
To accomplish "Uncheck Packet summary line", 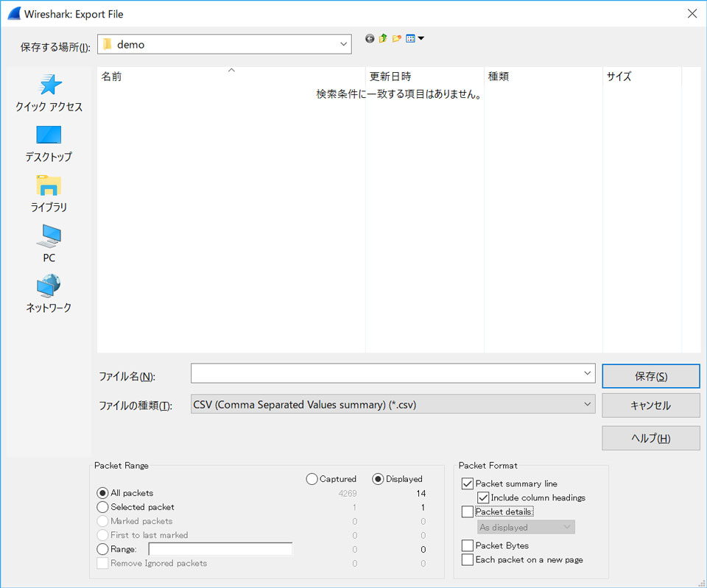I will click(x=468, y=484).
